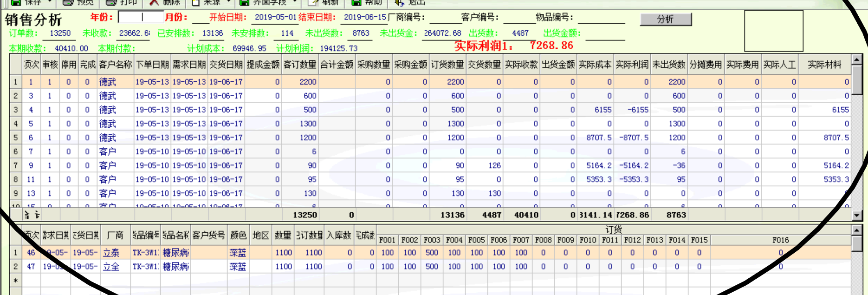Click the upper table's scroll-down arrow
The height and width of the screenshot is (295, 868).
click(x=857, y=215)
